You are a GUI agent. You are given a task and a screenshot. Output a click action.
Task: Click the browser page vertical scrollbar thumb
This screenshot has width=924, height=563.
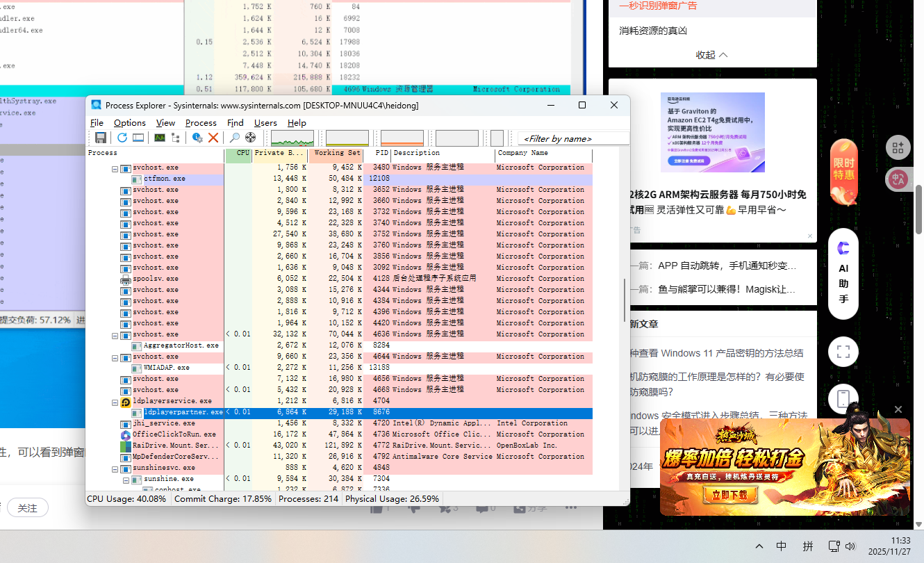click(919, 209)
